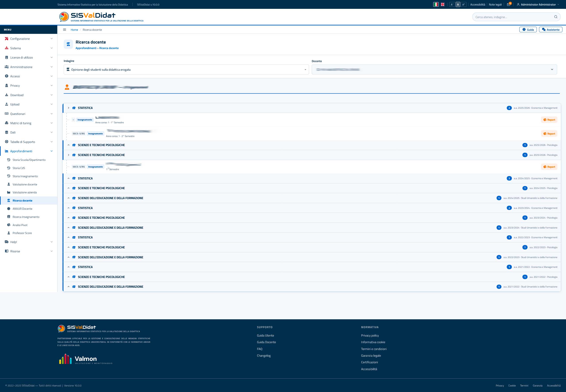Open Changelog footer link
This screenshot has height=392, width=566.
click(x=264, y=356)
